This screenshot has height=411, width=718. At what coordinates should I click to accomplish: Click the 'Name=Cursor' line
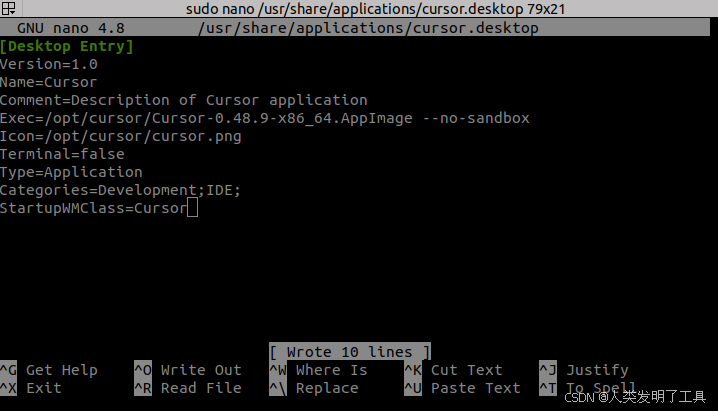(49, 82)
